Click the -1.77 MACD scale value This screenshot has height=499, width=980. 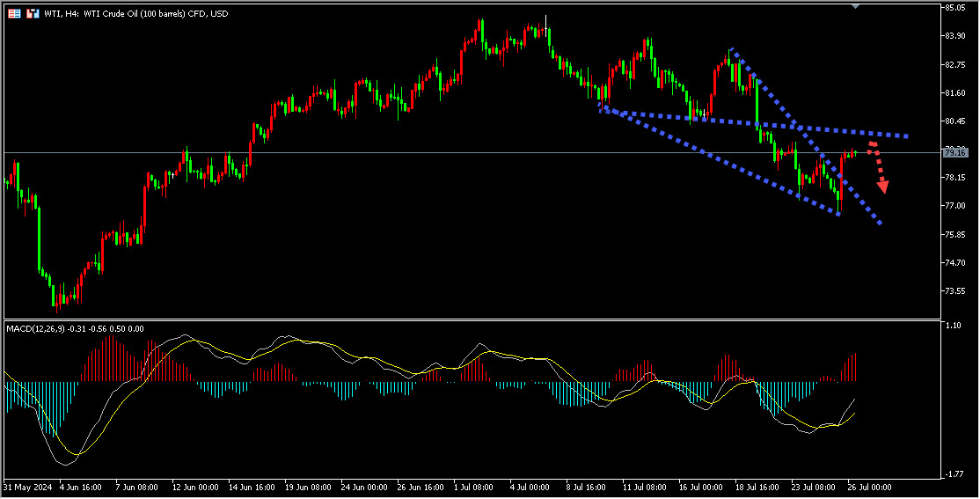tap(953, 474)
